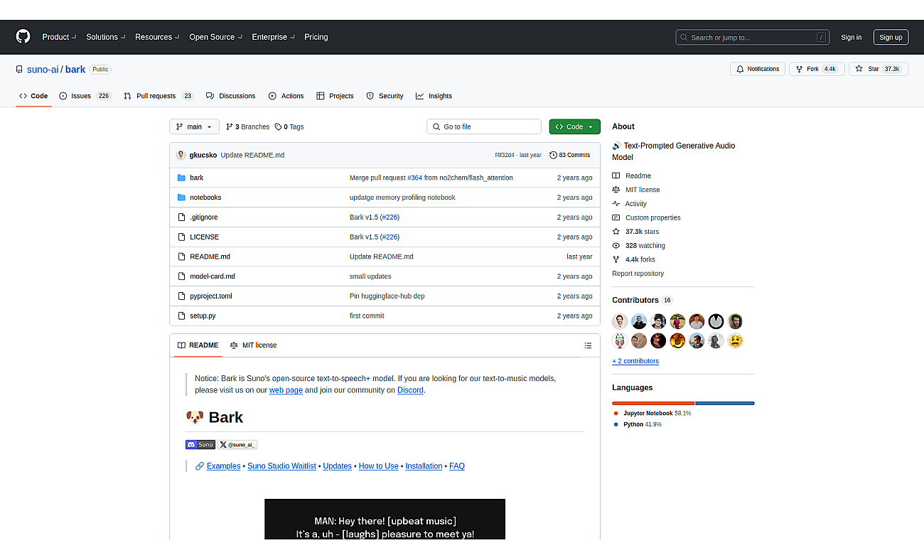Viewport: 924px width, 560px height.
Task: Click gkucsko's avatar in commit row
Action: click(x=181, y=155)
